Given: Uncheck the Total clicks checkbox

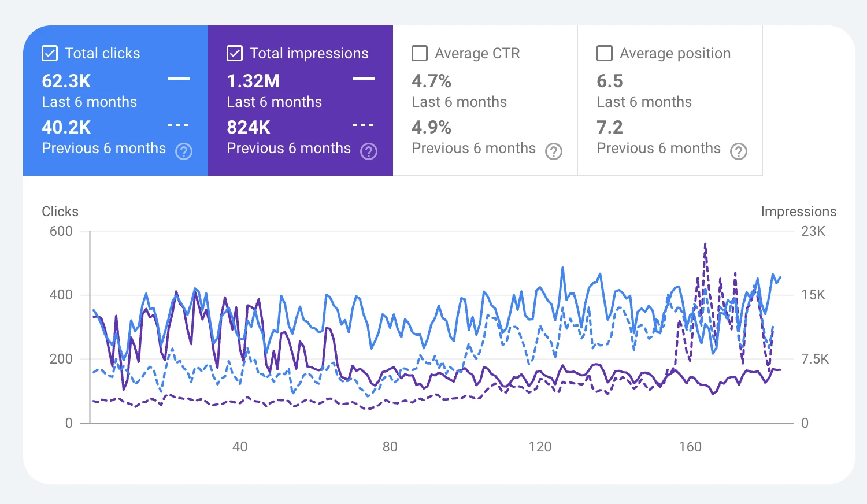Looking at the screenshot, I should 50,53.
